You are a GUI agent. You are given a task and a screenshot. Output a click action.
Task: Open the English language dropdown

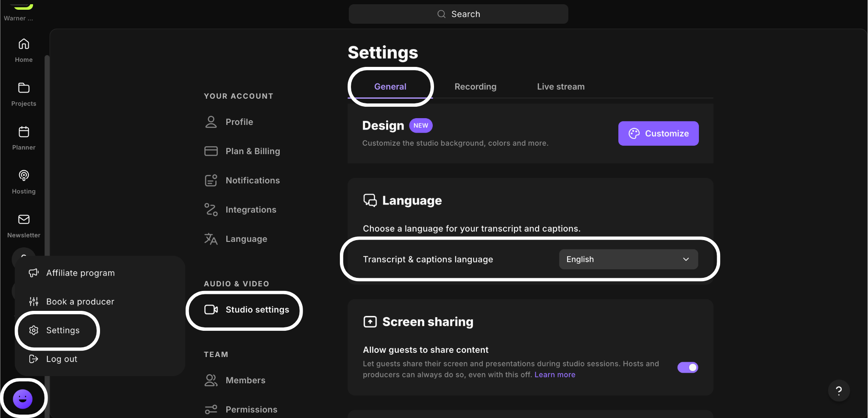point(629,259)
